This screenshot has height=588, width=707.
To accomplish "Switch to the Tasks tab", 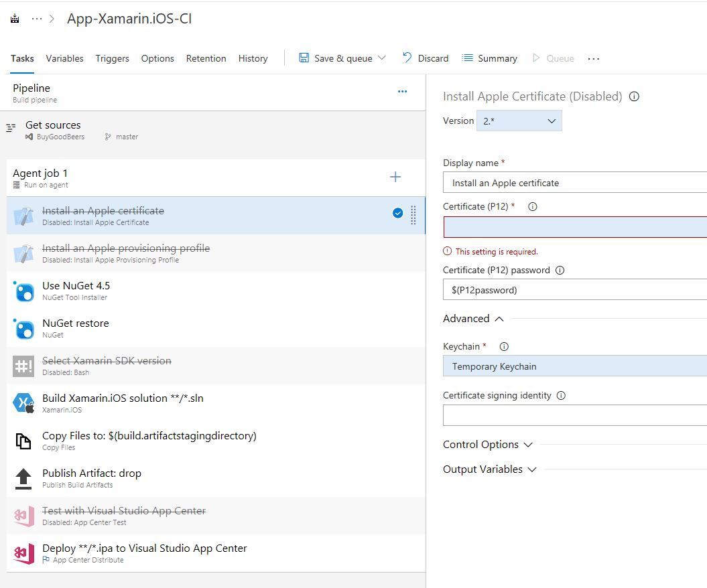I will (x=22, y=58).
